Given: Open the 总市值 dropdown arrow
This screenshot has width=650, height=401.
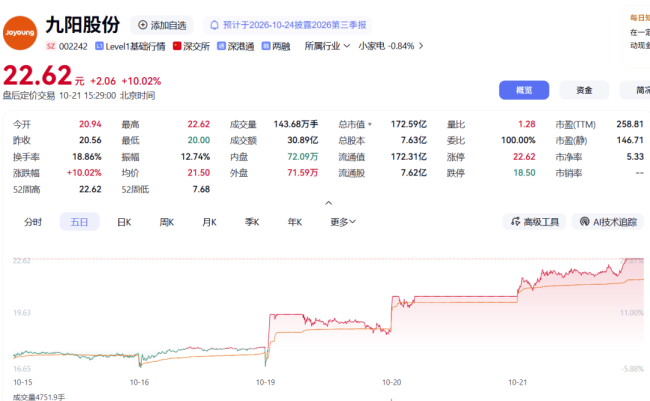Looking at the screenshot, I should (370, 124).
